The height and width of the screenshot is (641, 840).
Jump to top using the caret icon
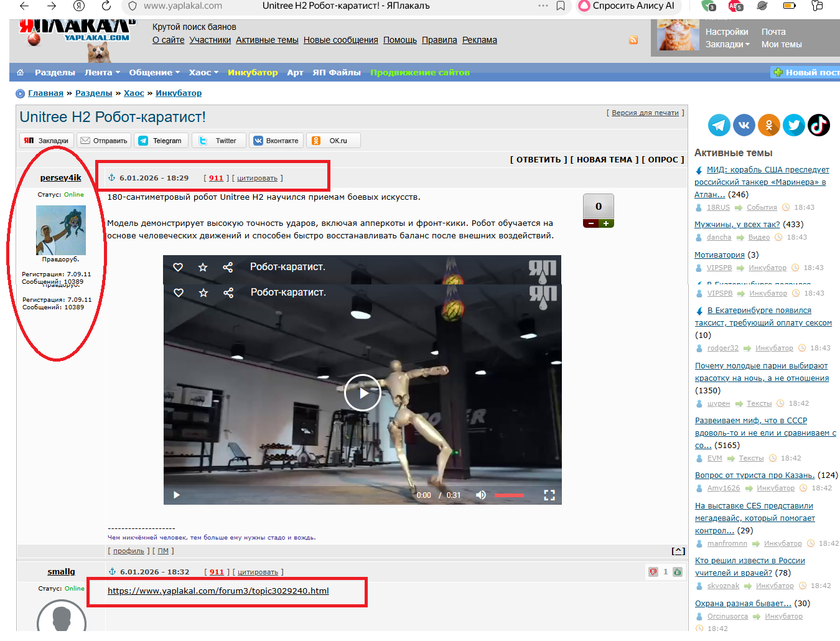(x=678, y=551)
